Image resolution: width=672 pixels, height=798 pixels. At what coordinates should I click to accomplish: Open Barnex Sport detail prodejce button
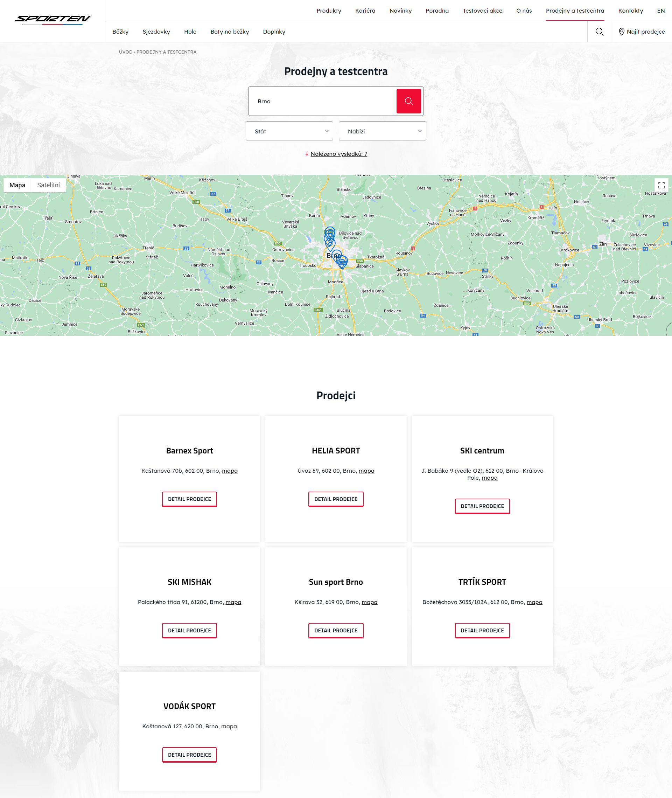click(x=189, y=499)
